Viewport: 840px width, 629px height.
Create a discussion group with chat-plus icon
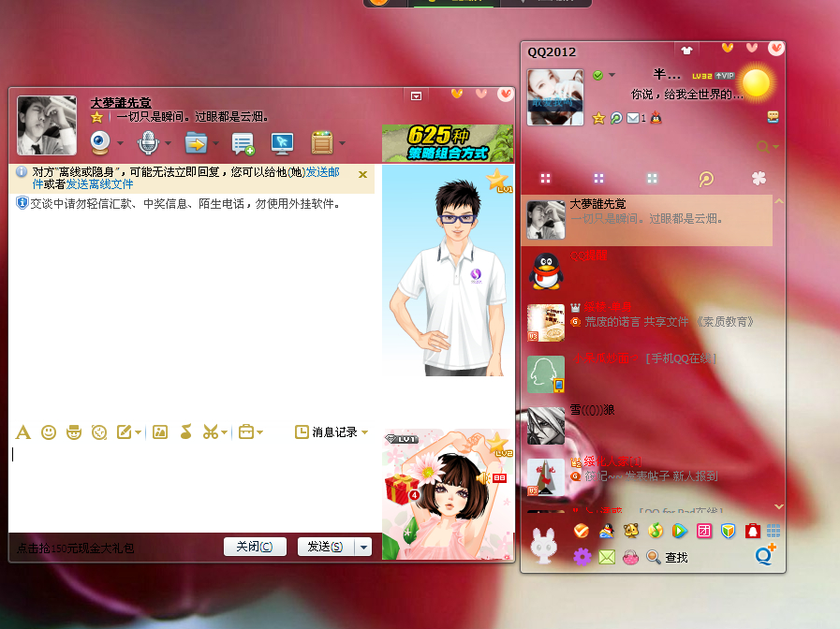tap(243, 143)
